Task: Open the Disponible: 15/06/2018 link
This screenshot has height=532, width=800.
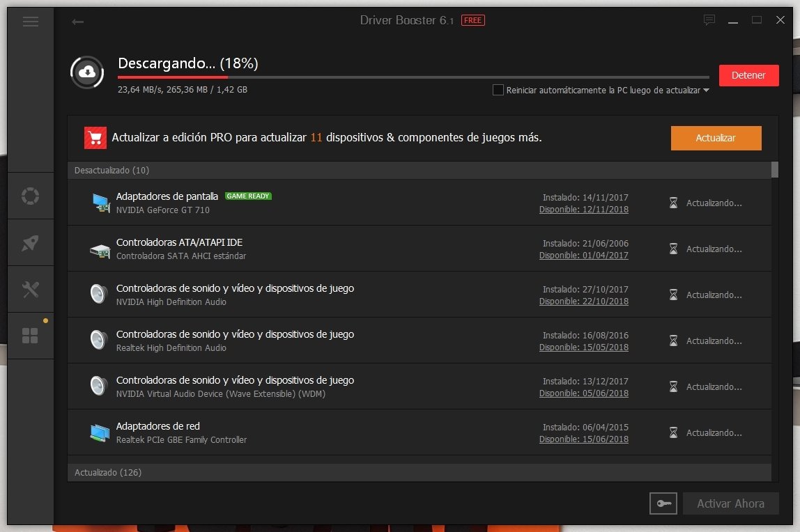Action: coord(584,439)
